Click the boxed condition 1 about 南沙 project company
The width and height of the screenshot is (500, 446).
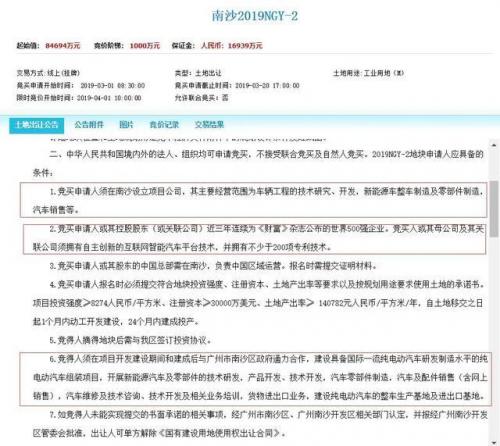tap(254, 200)
